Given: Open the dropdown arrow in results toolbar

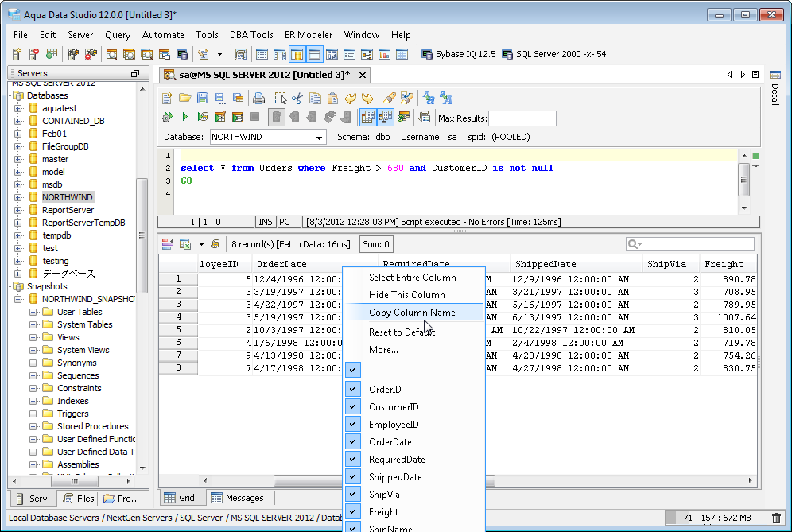Looking at the screenshot, I should [x=201, y=244].
